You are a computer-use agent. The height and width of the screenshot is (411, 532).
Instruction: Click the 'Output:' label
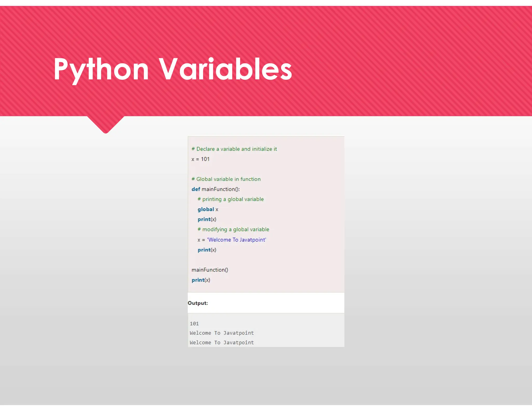[198, 303]
